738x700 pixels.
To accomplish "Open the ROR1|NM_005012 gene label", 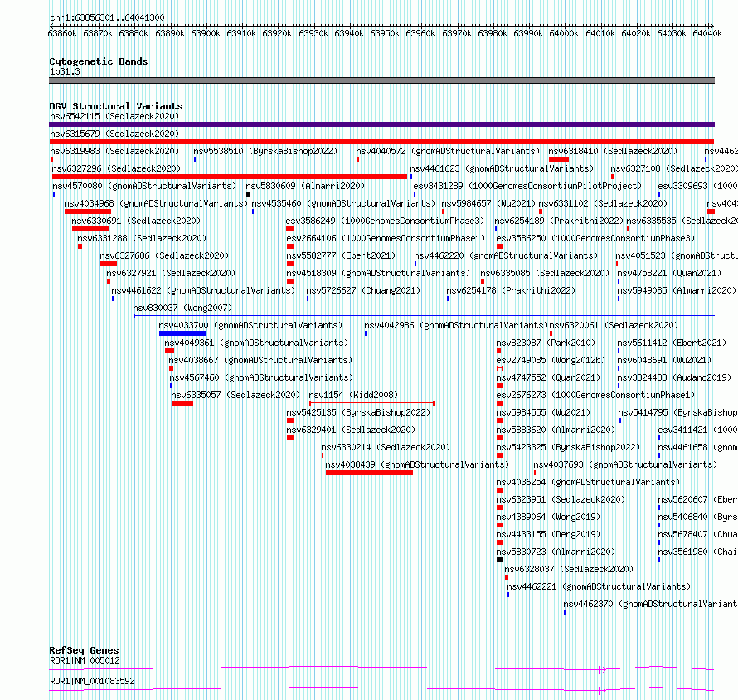I will pos(85,660).
